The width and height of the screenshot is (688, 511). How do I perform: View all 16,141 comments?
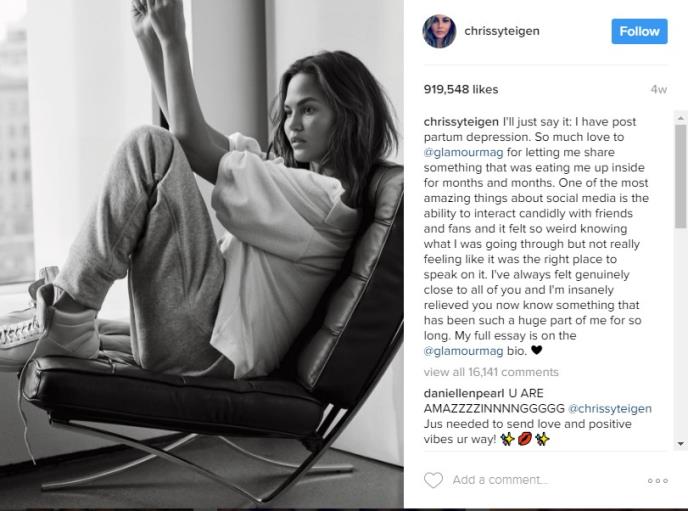[491, 372]
